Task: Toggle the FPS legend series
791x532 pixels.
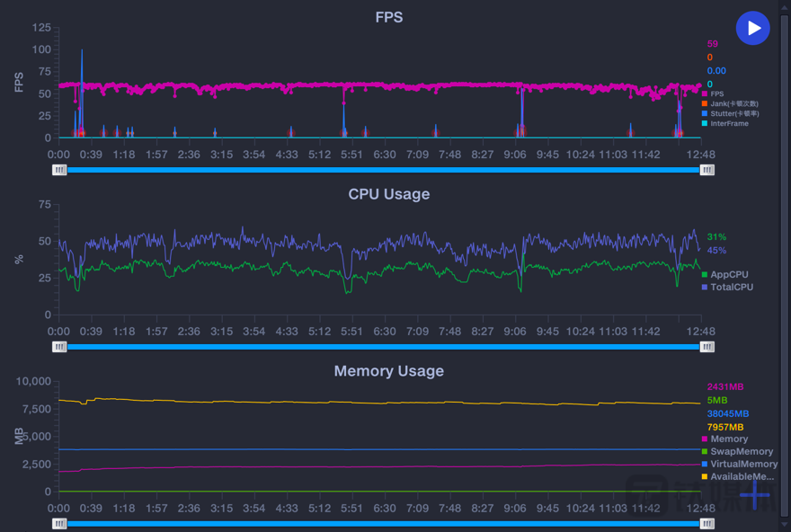Action: tap(713, 93)
